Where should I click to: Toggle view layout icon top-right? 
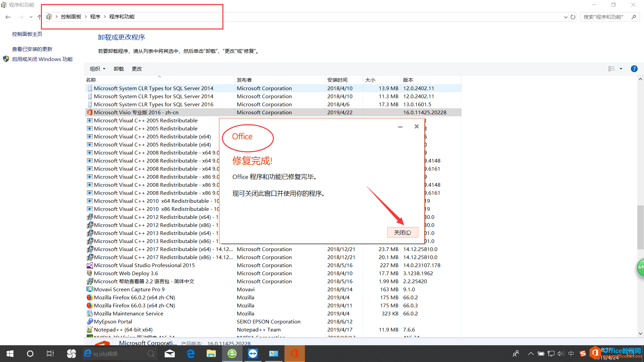615,68
